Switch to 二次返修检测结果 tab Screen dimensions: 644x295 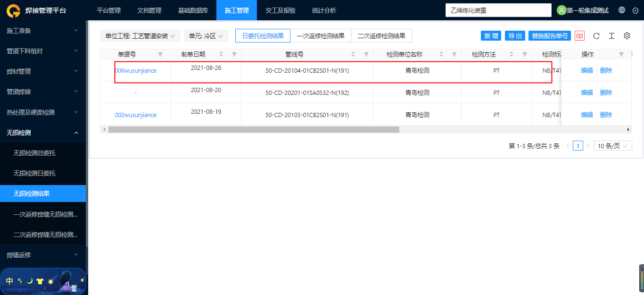pos(381,36)
